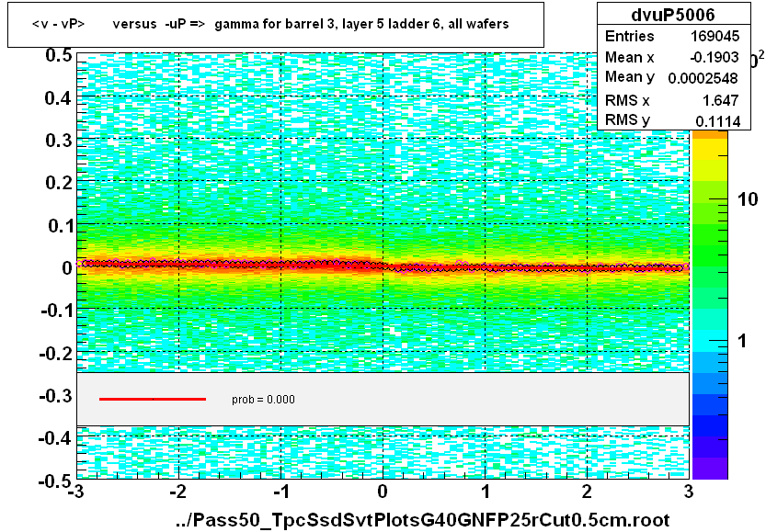Click the y-axis label 0.2

pos(59,183)
